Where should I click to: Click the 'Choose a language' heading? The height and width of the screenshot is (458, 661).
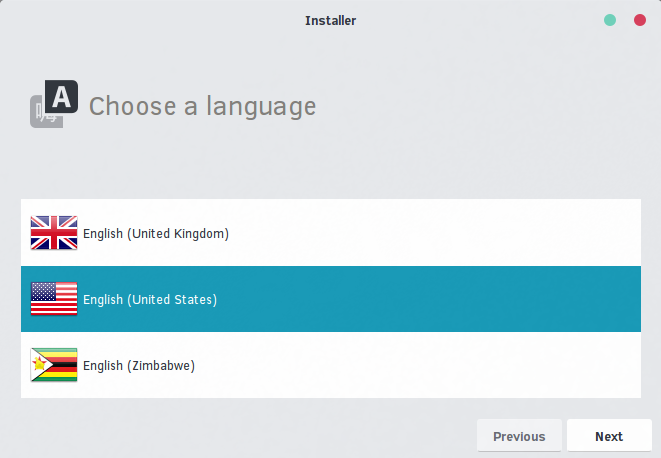tap(202, 106)
